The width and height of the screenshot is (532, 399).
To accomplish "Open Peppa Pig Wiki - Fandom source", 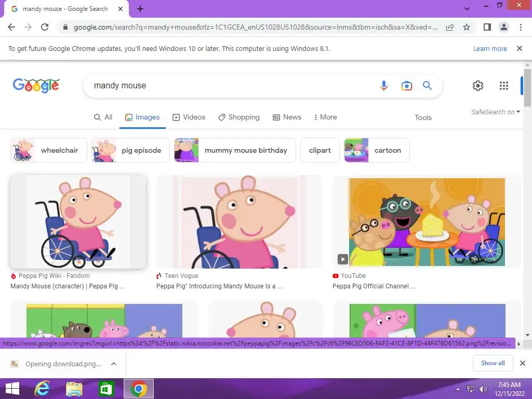I will point(50,276).
